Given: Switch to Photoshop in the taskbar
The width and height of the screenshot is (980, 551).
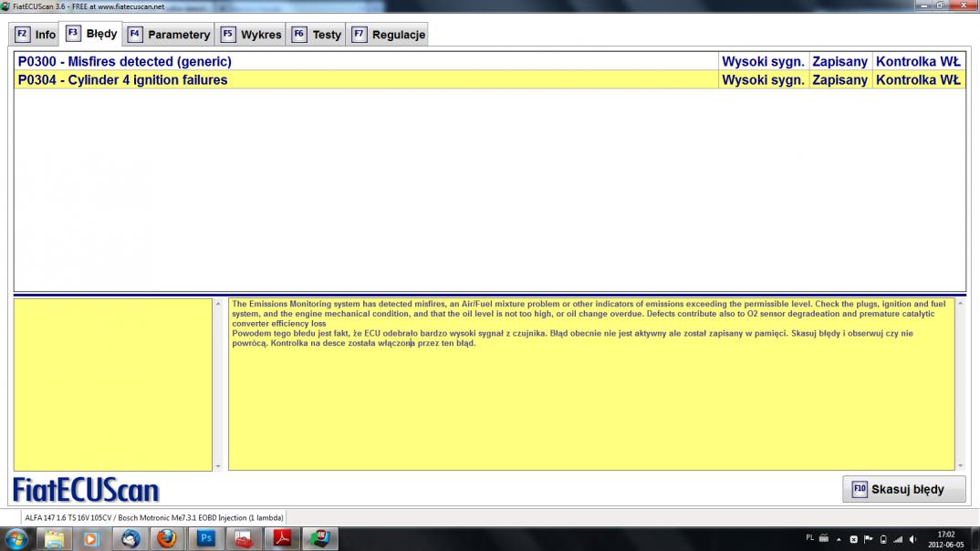Looking at the screenshot, I should (206, 538).
